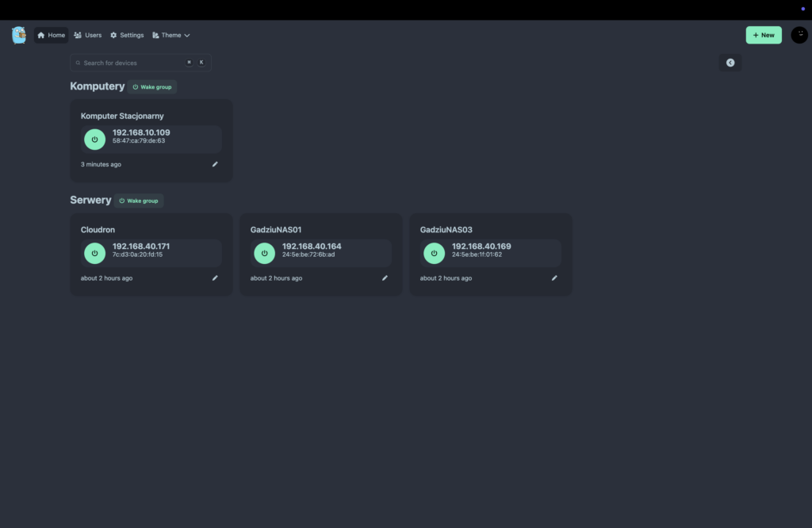Focus the Search for devices field

point(131,63)
